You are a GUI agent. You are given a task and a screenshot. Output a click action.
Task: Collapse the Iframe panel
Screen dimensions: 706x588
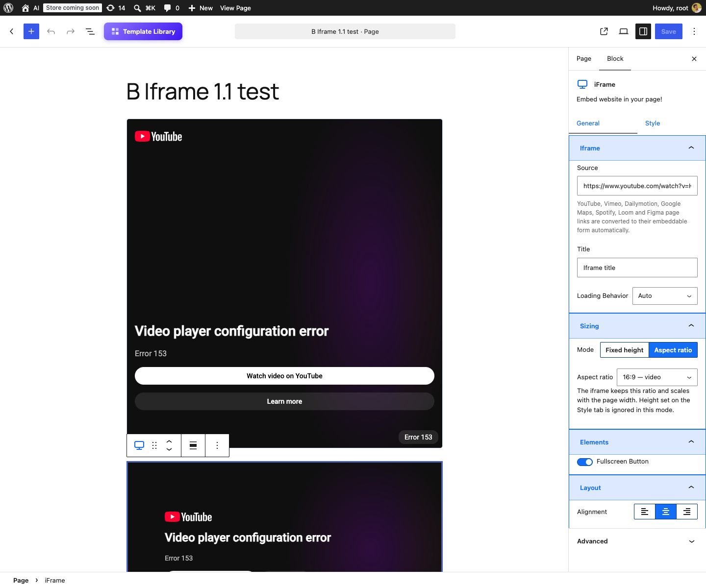[x=637, y=148]
